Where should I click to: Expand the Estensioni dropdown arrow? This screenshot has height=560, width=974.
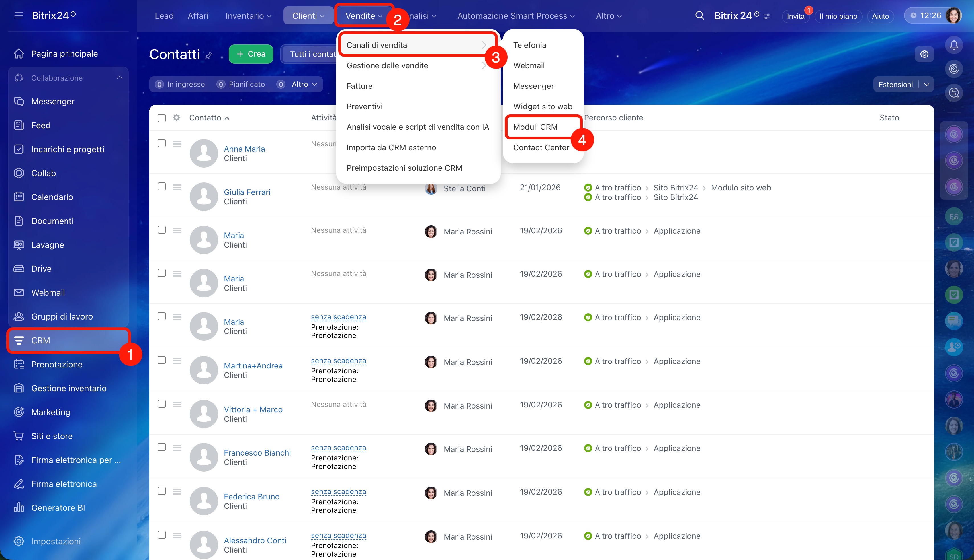pyautogui.click(x=927, y=85)
